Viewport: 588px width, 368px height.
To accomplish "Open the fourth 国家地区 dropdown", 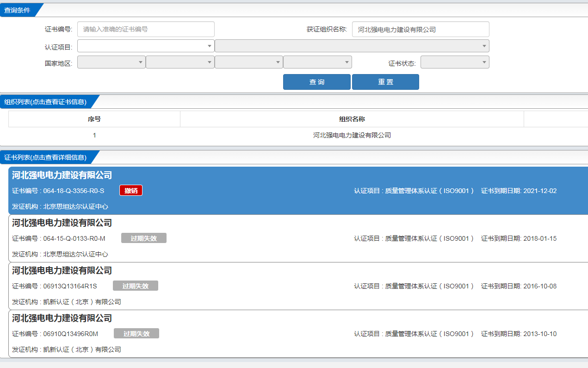I will (317, 62).
